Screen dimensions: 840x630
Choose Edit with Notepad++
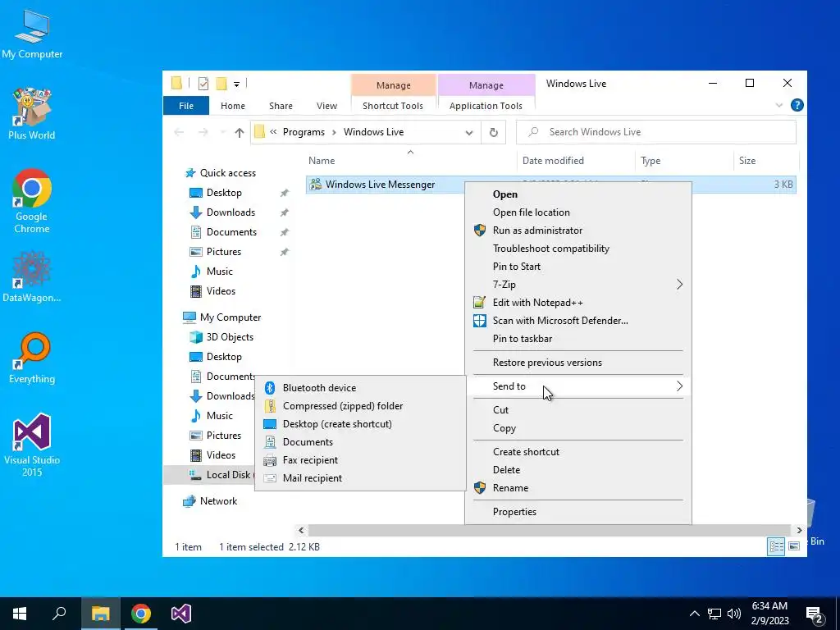578,302
